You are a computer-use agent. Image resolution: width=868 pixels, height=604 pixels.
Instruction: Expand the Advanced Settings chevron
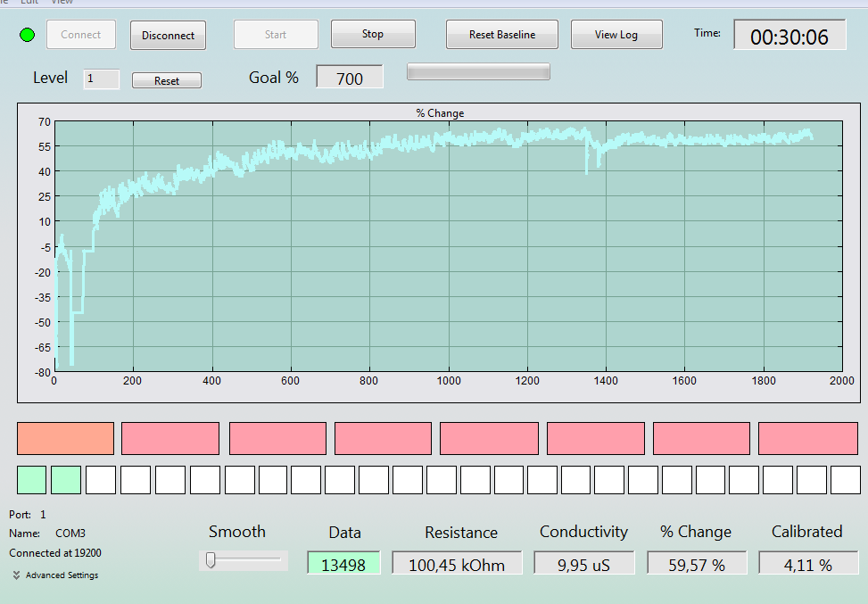point(16,575)
